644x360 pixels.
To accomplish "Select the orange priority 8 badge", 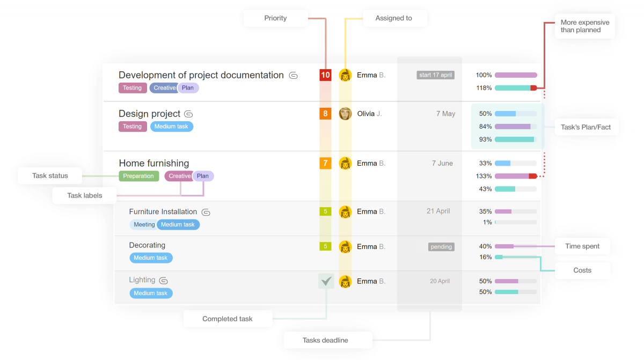I will pos(325,114).
